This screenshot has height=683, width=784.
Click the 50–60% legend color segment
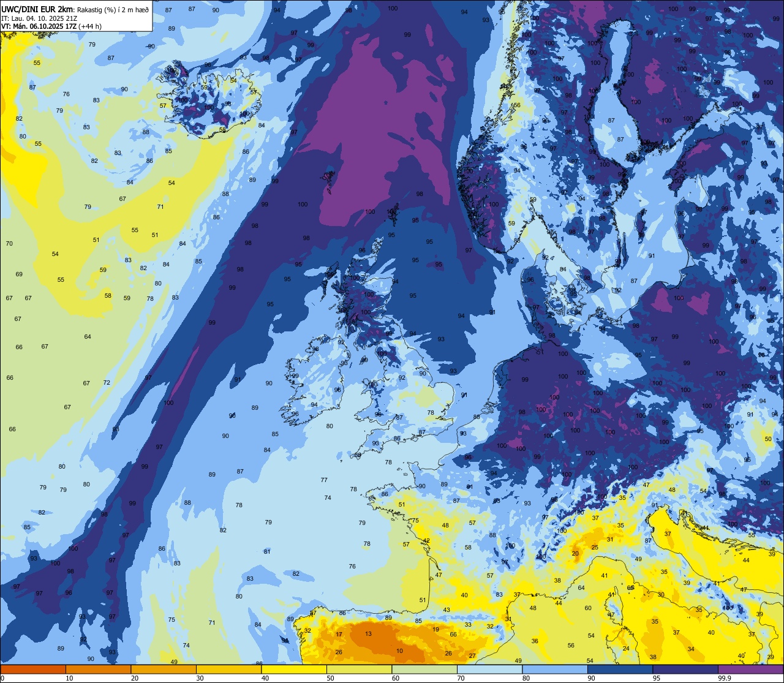359,669
